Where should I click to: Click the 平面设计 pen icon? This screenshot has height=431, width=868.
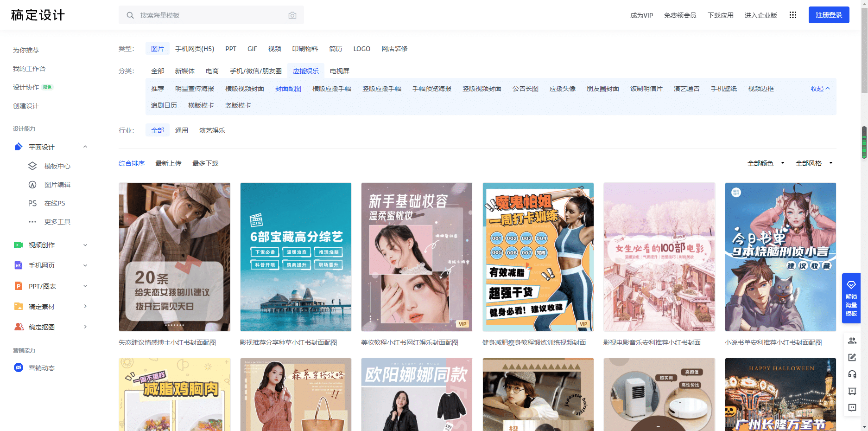coord(19,147)
